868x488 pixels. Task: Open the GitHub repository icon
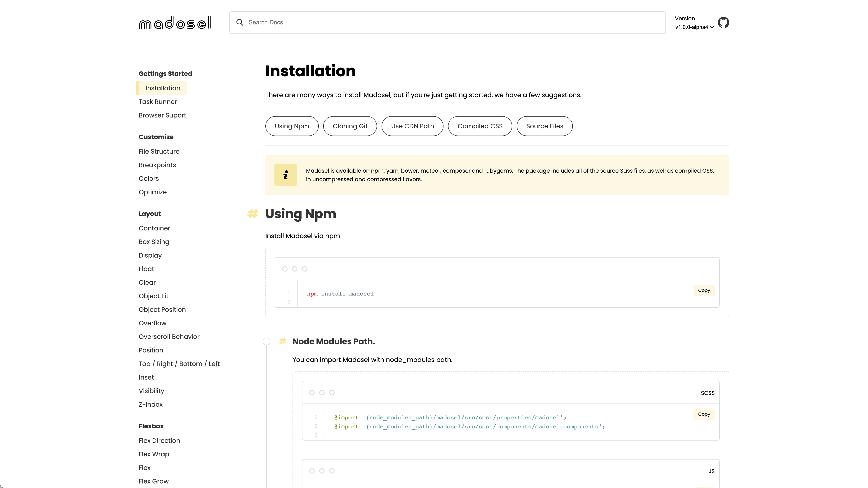723,23
